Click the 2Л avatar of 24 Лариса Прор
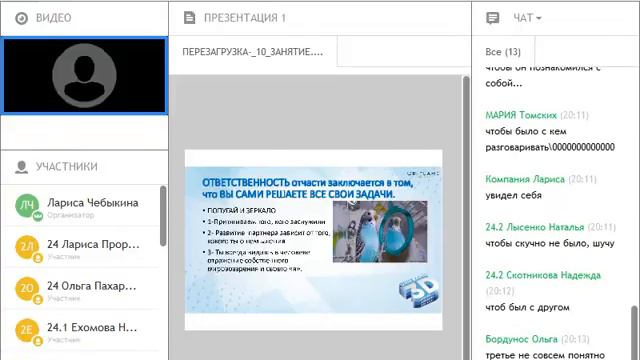Image resolution: width=640 pixels, height=360 pixels. click(27, 247)
